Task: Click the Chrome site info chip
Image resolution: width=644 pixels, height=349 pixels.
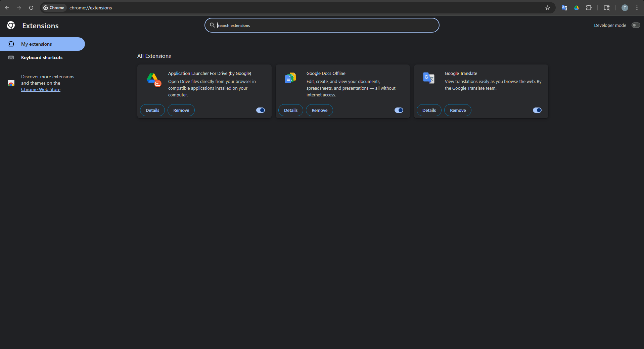Action: 54,8
